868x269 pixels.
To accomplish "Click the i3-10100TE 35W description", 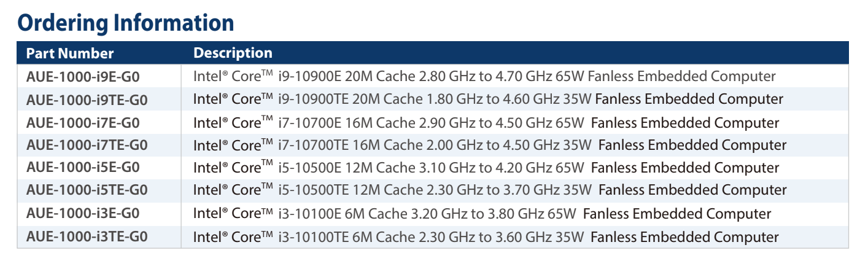I will [x=486, y=236].
